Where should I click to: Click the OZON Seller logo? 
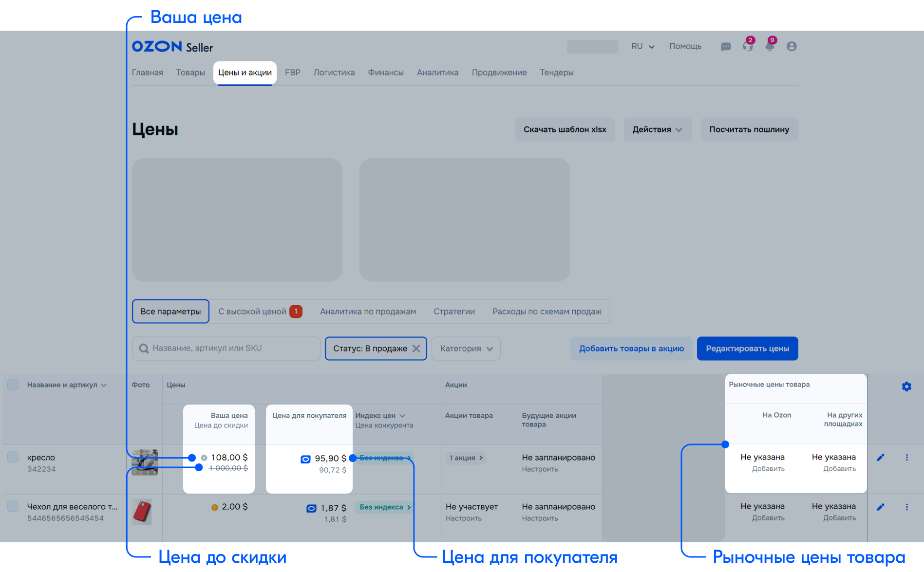pos(172,47)
